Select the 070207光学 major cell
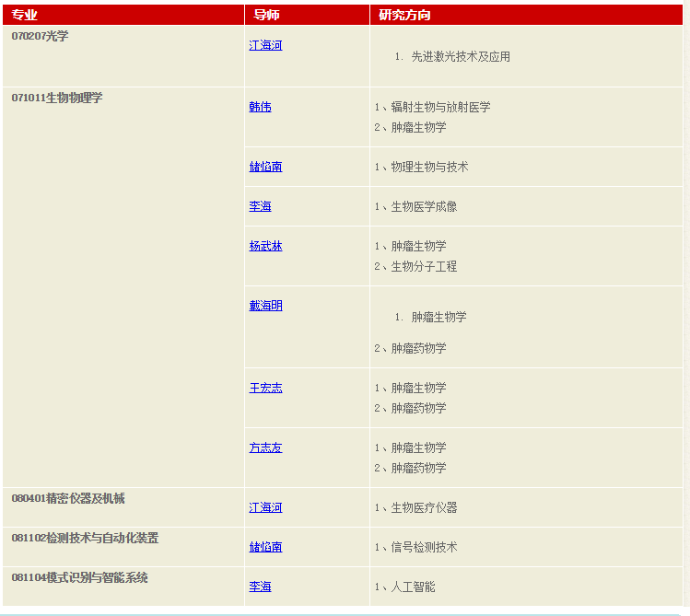Image resolution: width=690 pixels, height=616 pixels. (41, 36)
